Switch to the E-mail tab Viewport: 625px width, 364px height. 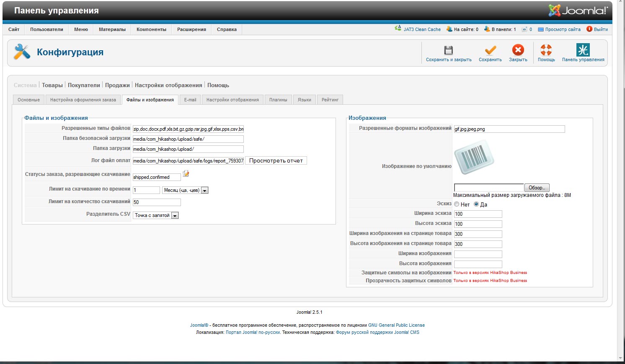pyautogui.click(x=190, y=100)
